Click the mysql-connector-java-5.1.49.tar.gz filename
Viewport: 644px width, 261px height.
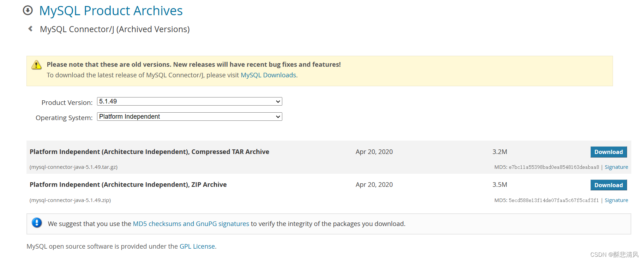74,167
